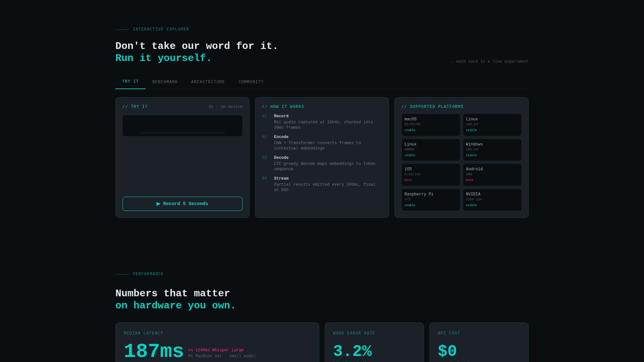Click the 'Record' step title
The image size is (644, 362).
[x=281, y=116]
